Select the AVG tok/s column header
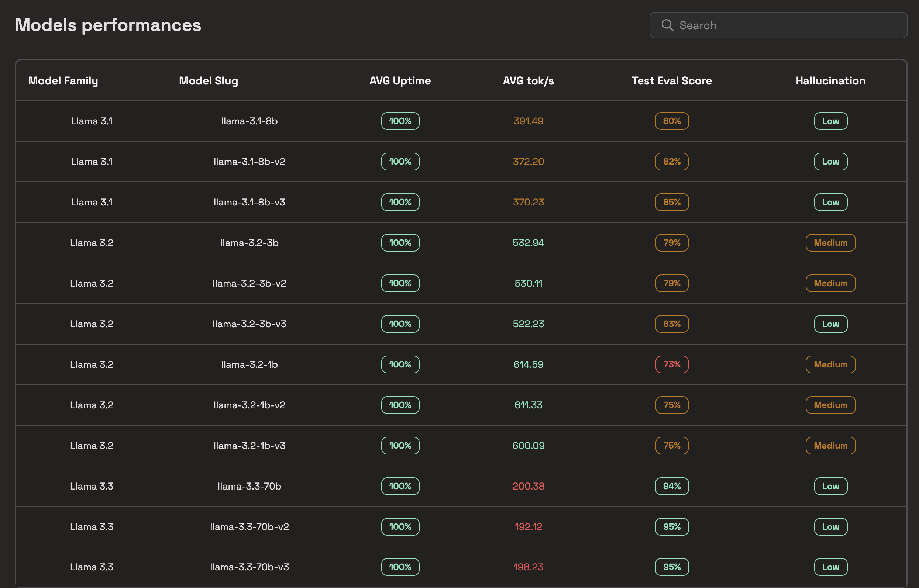The width and height of the screenshot is (919, 588). pos(528,80)
